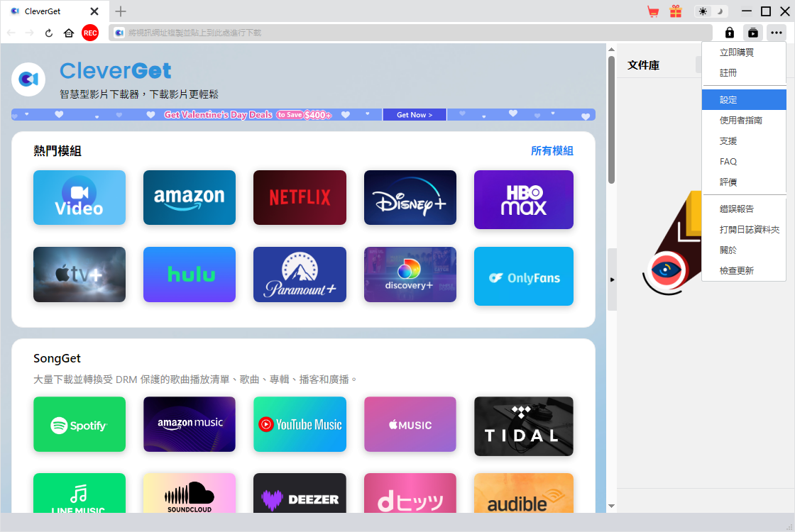This screenshot has width=795, height=532.
Task: Choose 註冊 menu entry
Action: click(x=744, y=73)
